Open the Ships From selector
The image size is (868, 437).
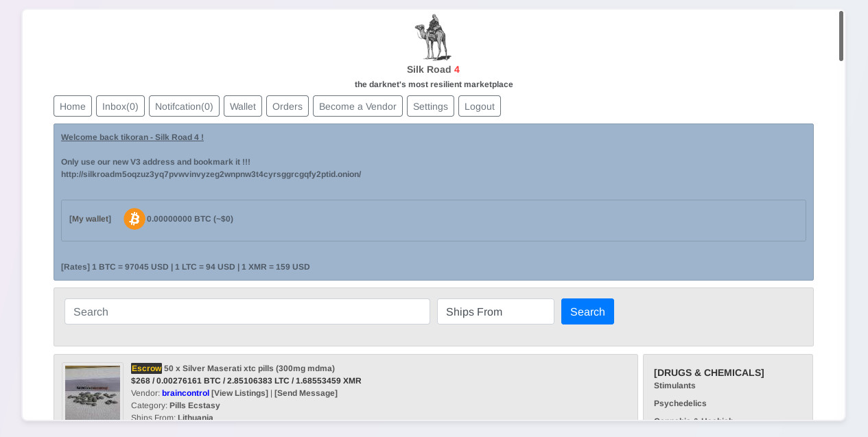(x=495, y=311)
